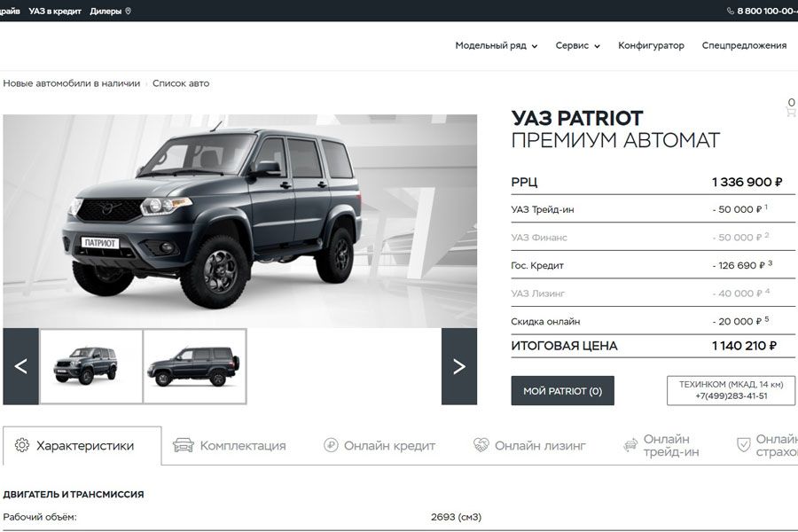Click the ruble icon on Онлайн кредит
The image size is (798, 532).
pyautogui.click(x=331, y=445)
